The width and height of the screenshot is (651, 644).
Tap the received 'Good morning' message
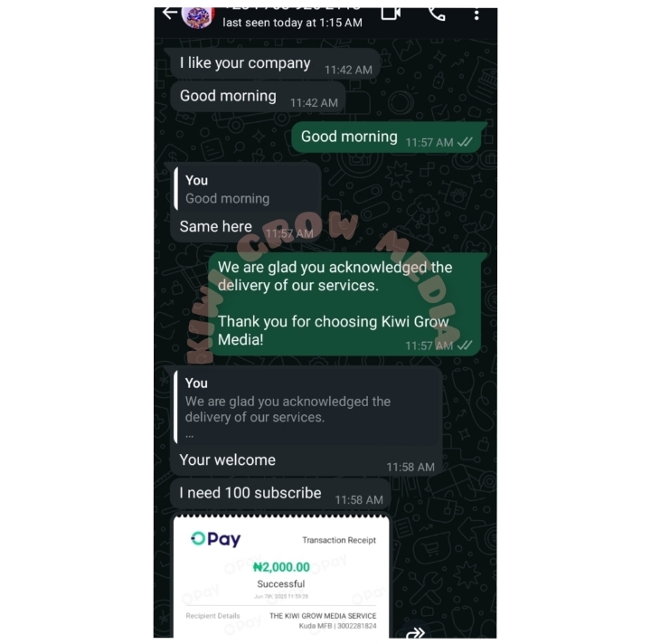[x=258, y=97]
